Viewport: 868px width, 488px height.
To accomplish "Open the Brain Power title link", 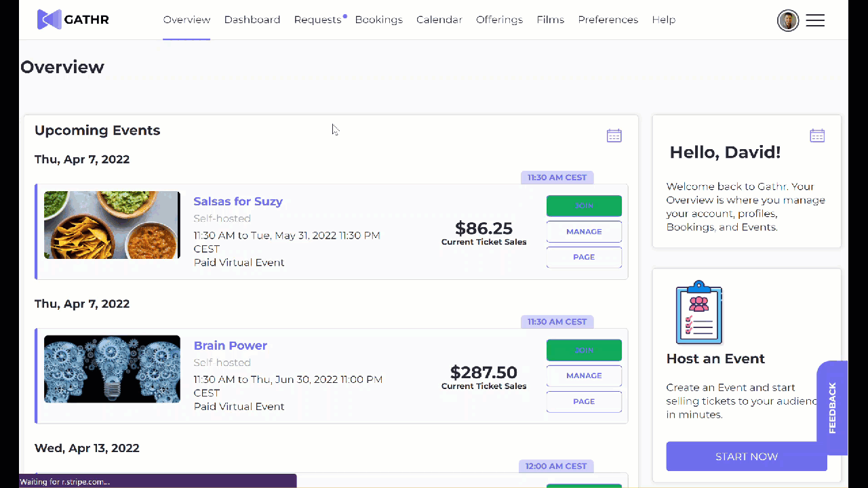I will (231, 346).
